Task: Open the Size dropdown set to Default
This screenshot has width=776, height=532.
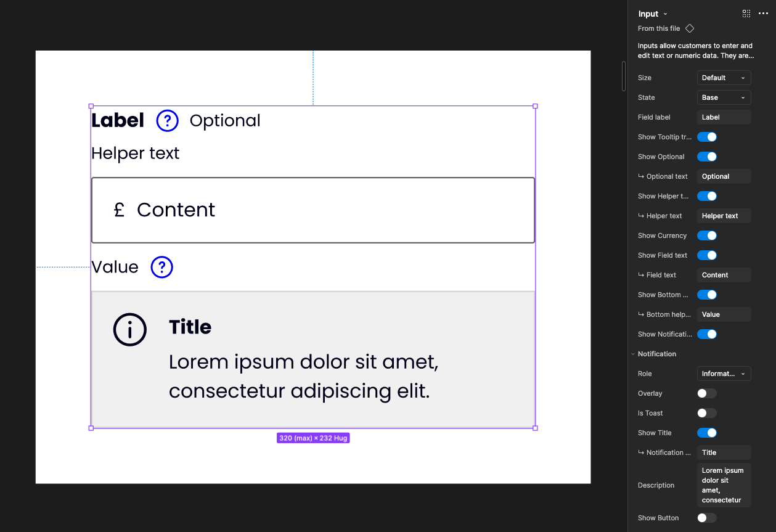Action: tap(724, 78)
